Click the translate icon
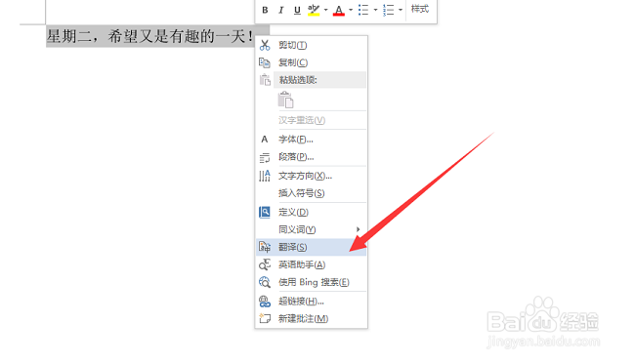635x364 pixels. [265, 247]
